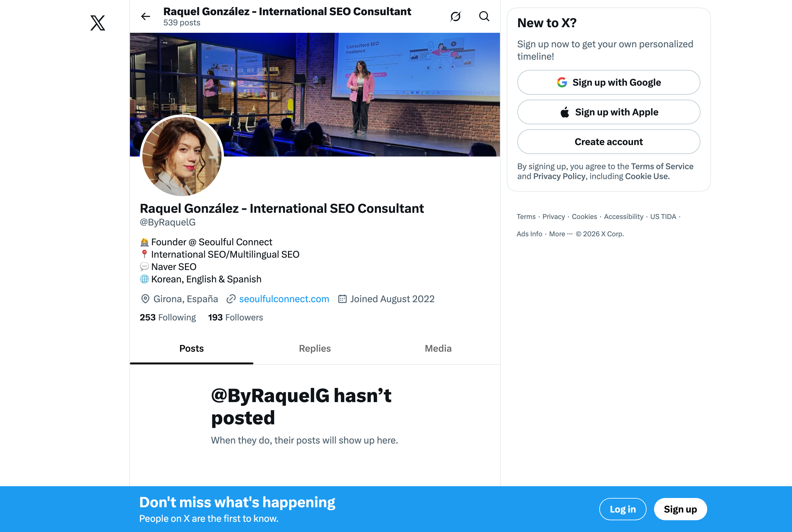Switch to the Posts tab
The image size is (792, 532).
coord(192,349)
